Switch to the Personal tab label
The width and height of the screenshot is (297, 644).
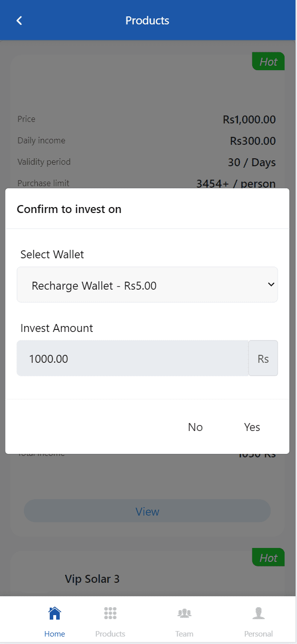(259, 634)
